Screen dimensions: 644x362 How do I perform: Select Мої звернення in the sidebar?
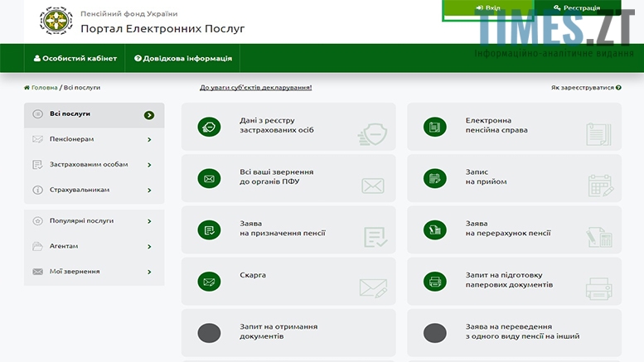click(x=75, y=272)
